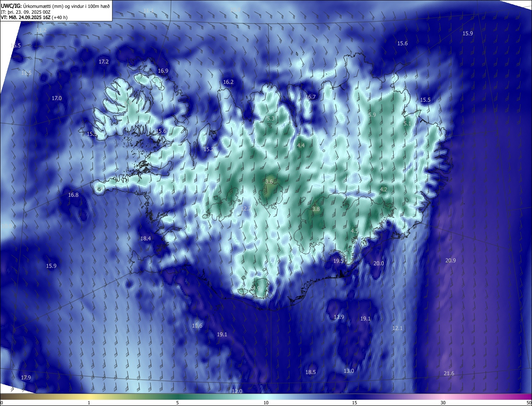Click the 19.5 value label
Image resolution: width=532 pixels, height=406 pixels.
pos(339,261)
